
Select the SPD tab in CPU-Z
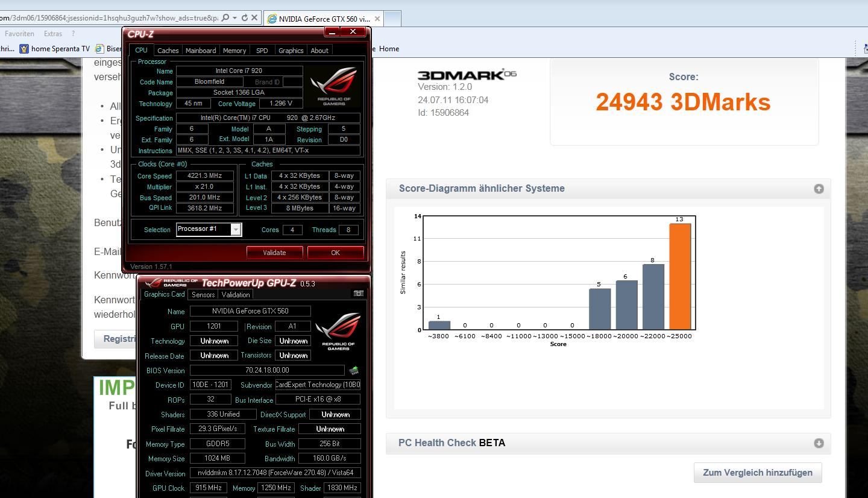(x=262, y=51)
